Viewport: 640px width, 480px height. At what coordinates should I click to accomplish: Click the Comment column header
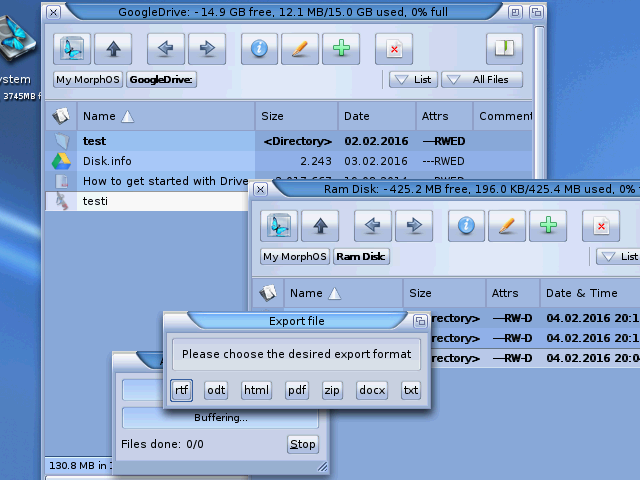tap(503, 116)
